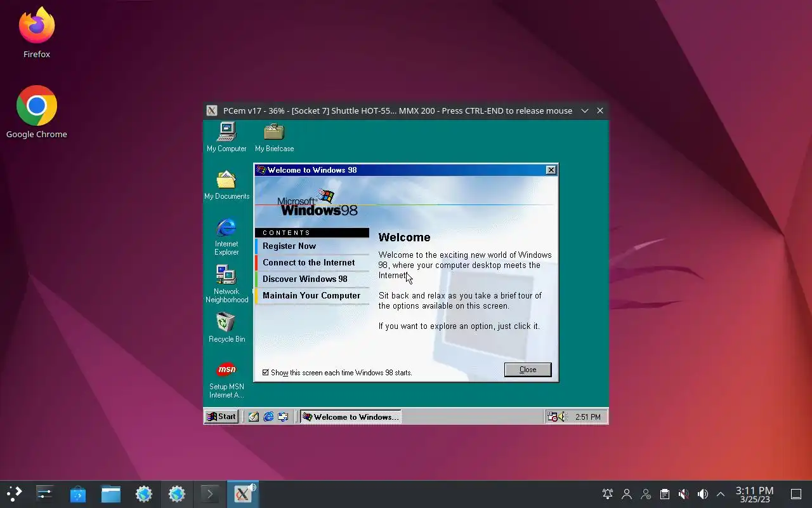Image resolution: width=812 pixels, height=508 pixels.
Task: Click the Welcome dialog title bar icon
Action: point(261,170)
